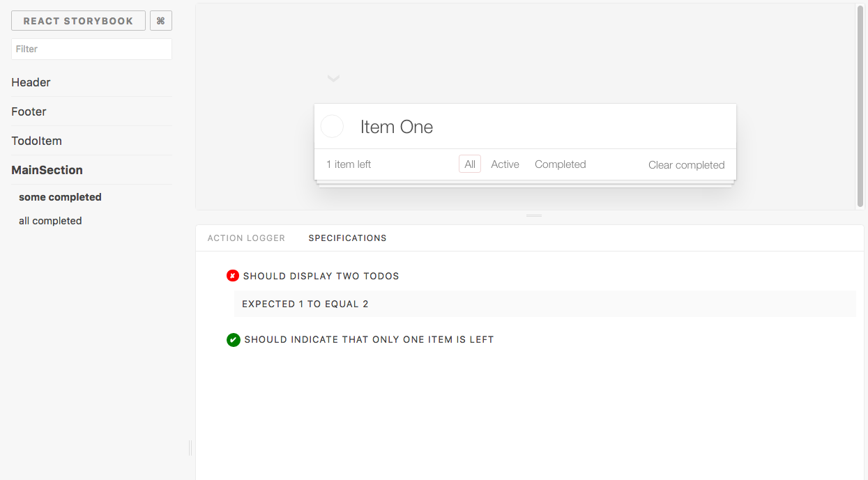Select the Completed filter
The width and height of the screenshot is (868, 480).
pos(561,164)
